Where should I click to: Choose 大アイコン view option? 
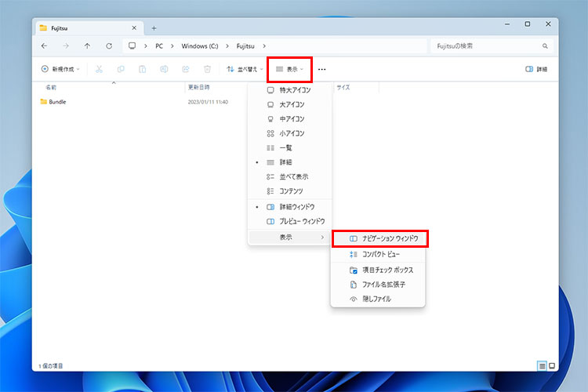(x=291, y=104)
